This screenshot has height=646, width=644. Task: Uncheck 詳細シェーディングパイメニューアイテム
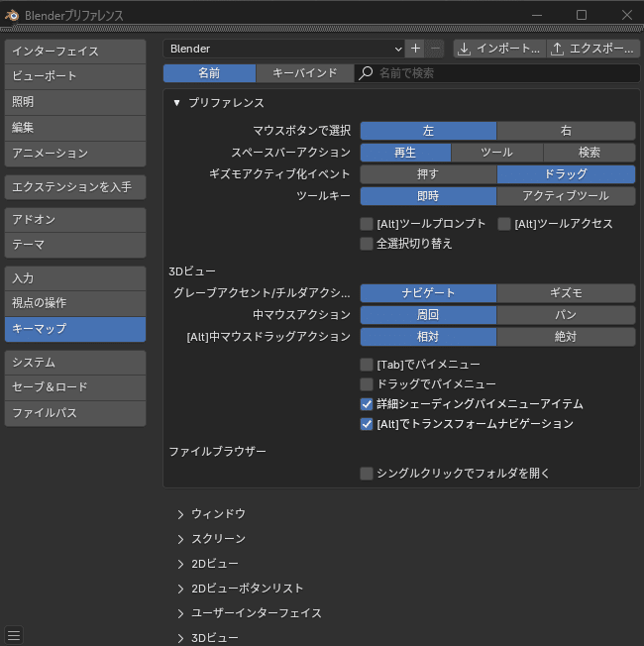click(367, 404)
